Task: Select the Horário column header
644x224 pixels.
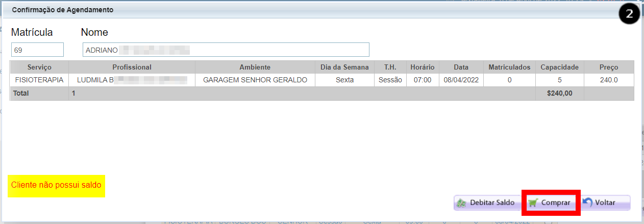Action: click(x=422, y=67)
